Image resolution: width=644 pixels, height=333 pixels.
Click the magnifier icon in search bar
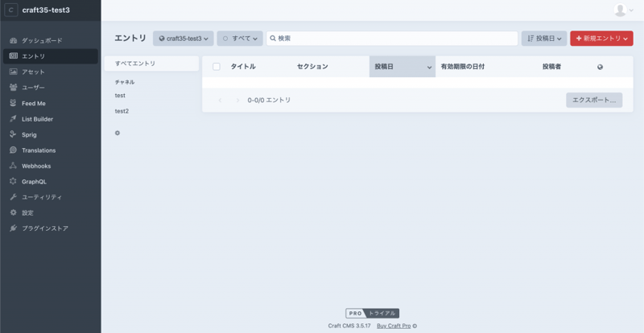click(x=273, y=38)
